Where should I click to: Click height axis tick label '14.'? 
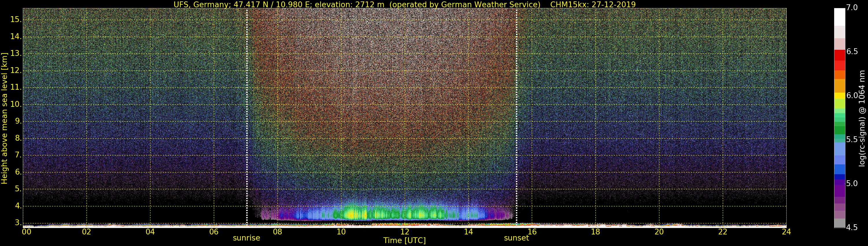[x=16, y=36]
